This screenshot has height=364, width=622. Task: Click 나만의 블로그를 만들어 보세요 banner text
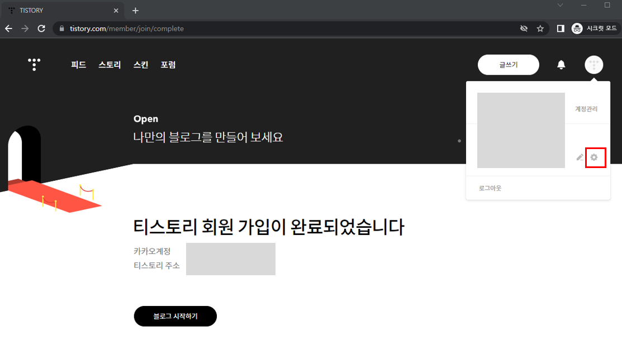point(208,137)
